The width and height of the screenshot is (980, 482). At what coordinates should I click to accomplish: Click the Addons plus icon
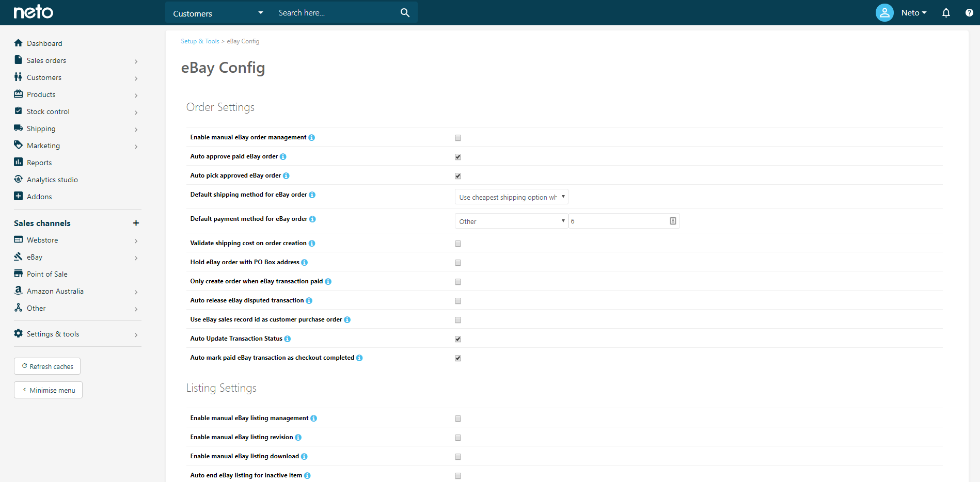19,196
